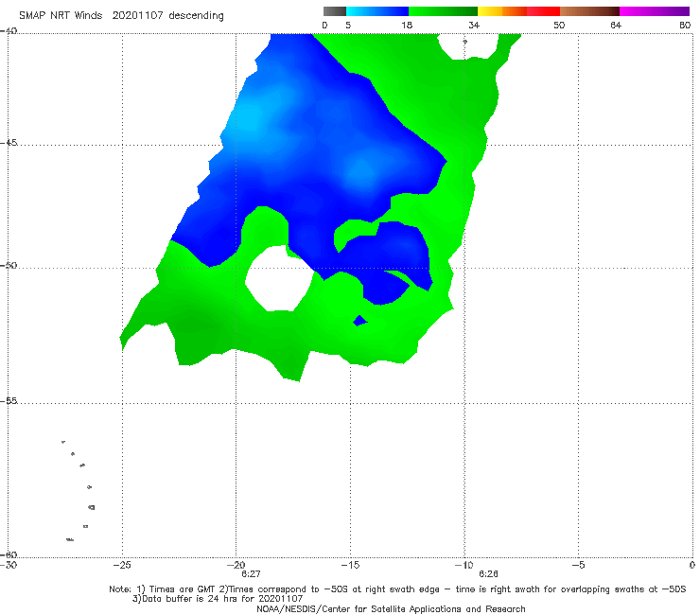Click the small blue diamond patch near -52 latitude
Image resolution: width=700 pixels, height=615 pixels.
[x=359, y=320]
